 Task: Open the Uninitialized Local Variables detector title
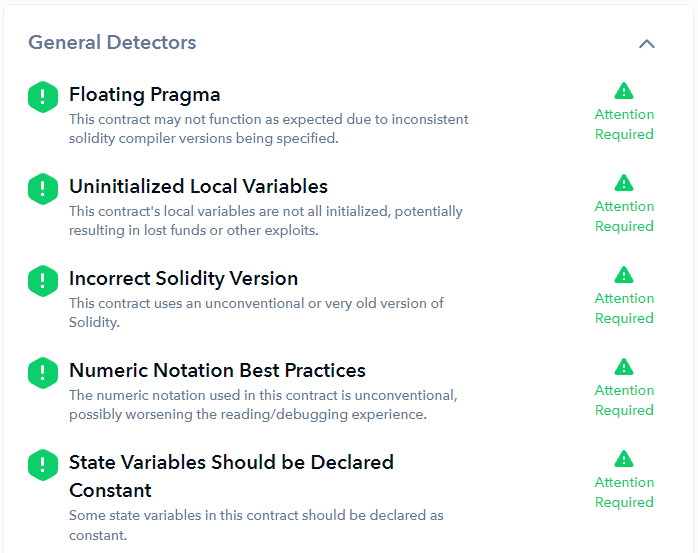point(198,187)
